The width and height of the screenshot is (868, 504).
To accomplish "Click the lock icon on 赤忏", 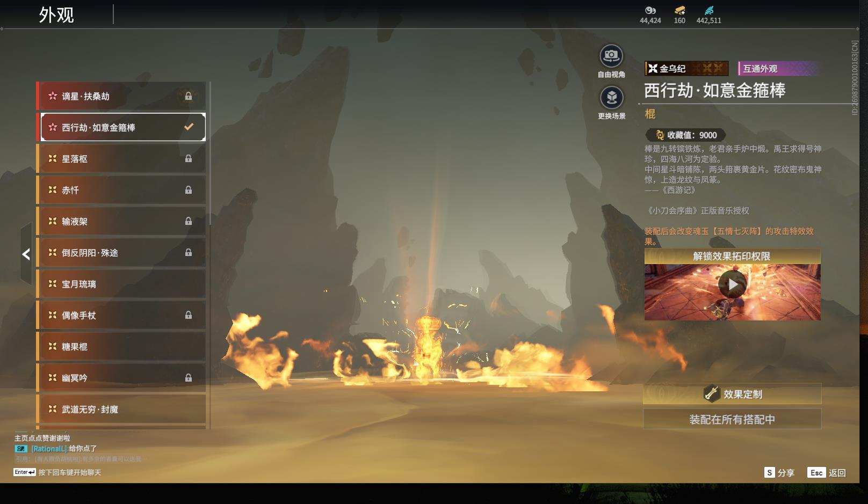I will 189,190.
